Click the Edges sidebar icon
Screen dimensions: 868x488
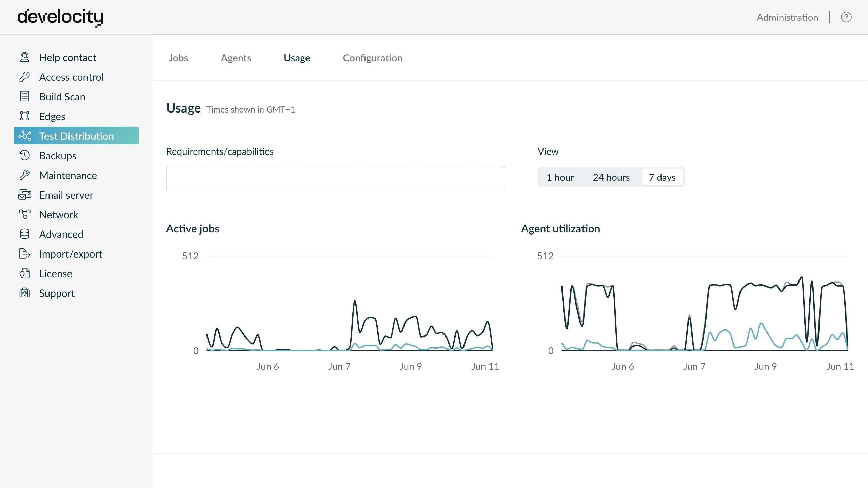tap(25, 116)
